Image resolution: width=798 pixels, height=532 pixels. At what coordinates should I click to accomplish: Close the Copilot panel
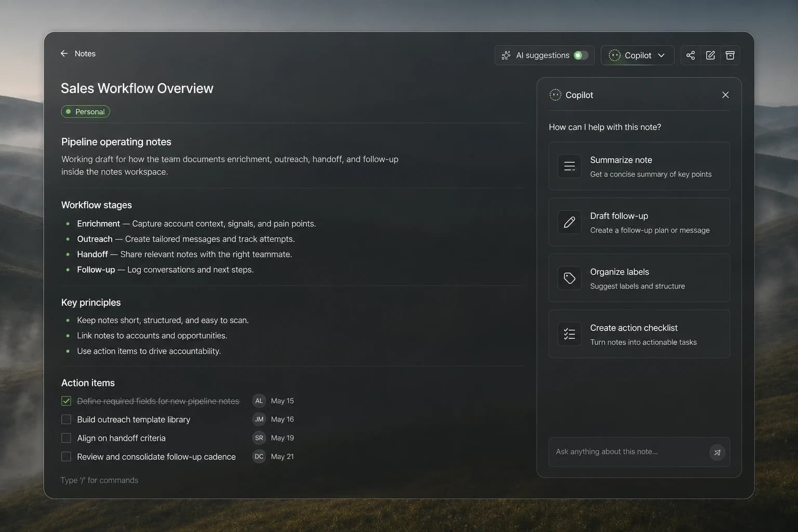pyautogui.click(x=725, y=95)
